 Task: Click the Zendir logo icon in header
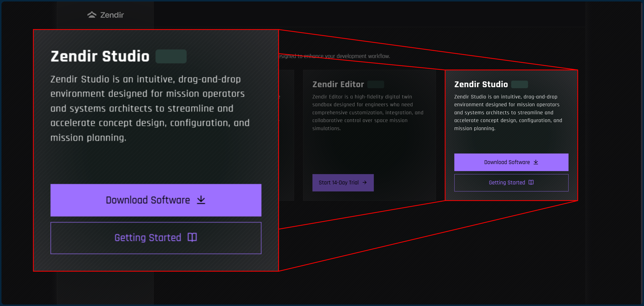point(92,15)
